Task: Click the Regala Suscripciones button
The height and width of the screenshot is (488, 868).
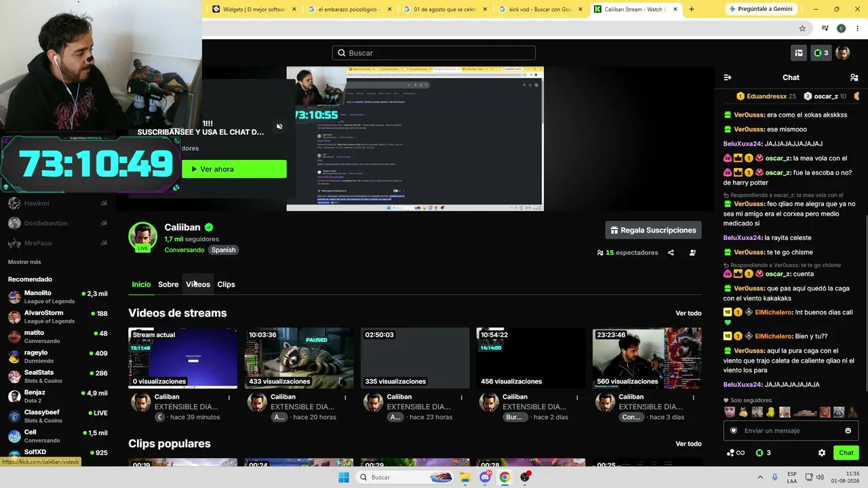Action: click(653, 230)
